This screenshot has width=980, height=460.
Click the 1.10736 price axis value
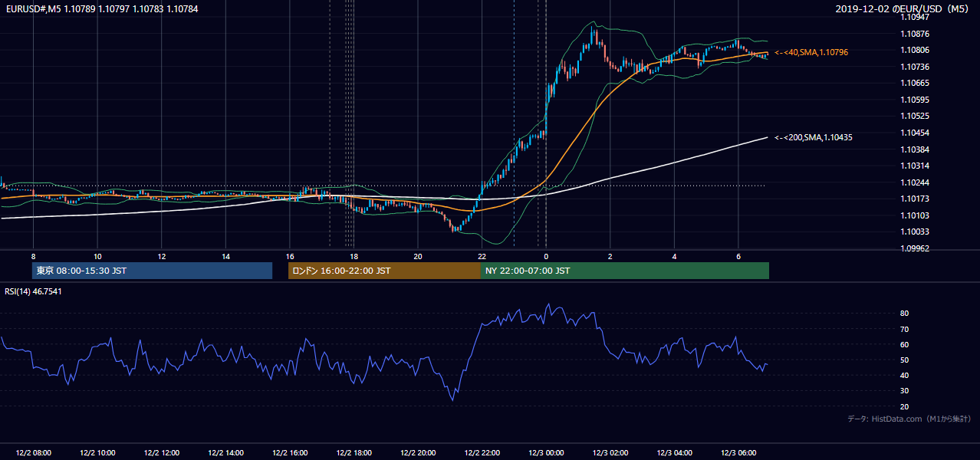click(915, 67)
